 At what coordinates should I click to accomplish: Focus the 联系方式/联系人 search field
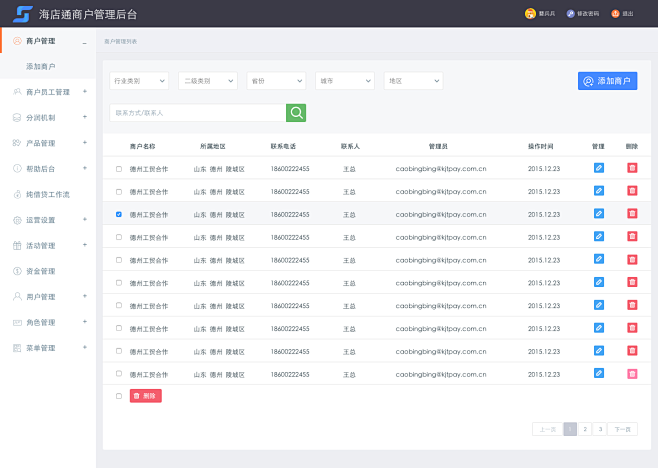coord(198,112)
